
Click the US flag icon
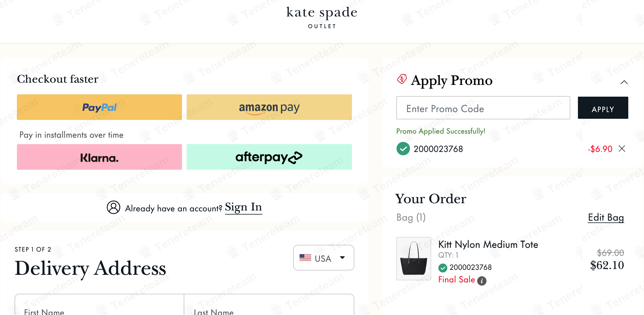pyautogui.click(x=305, y=258)
